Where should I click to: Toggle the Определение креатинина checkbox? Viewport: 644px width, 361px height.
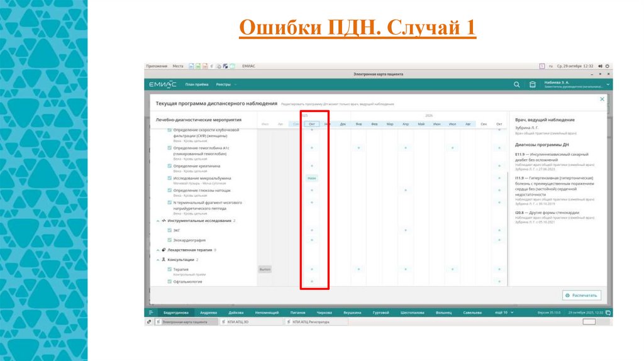coord(170,166)
